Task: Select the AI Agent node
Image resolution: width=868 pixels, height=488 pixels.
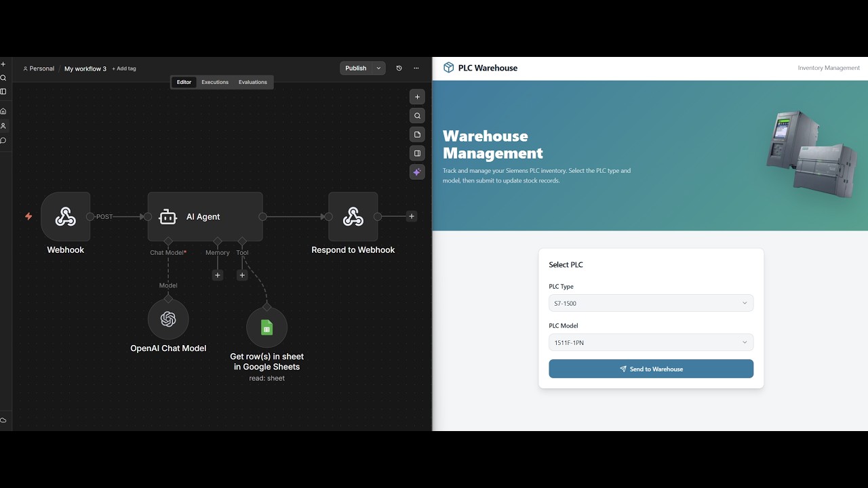Action: pyautogui.click(x=205, y=217)
